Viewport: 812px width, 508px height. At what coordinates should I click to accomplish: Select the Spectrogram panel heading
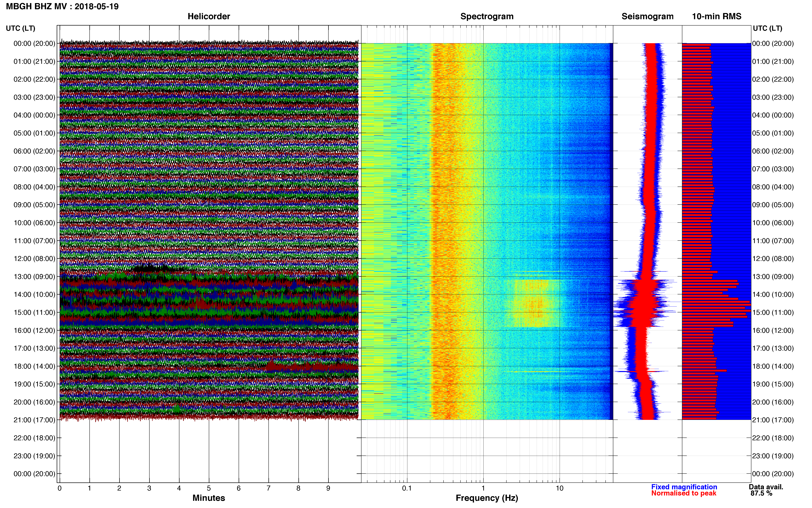[487, 16]
